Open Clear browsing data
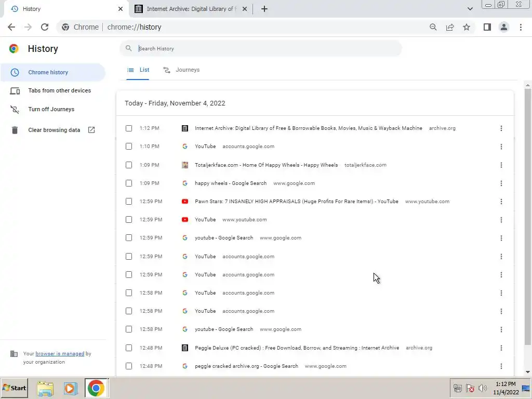532x399 pixels. (52, 130)
